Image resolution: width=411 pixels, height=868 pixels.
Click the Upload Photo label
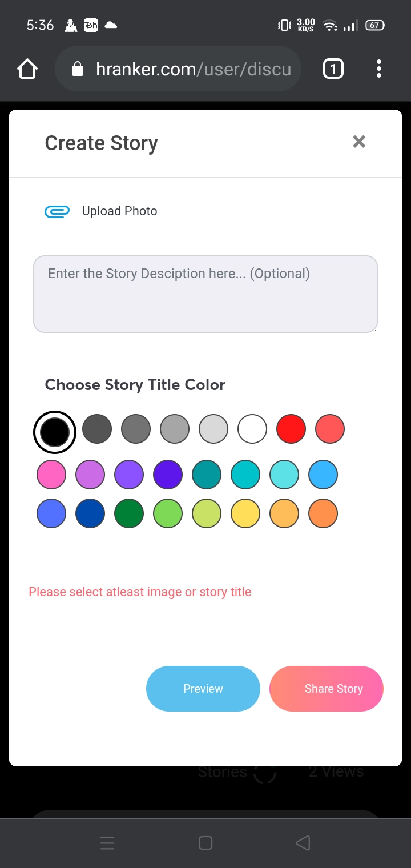click(x=119, y=211)
